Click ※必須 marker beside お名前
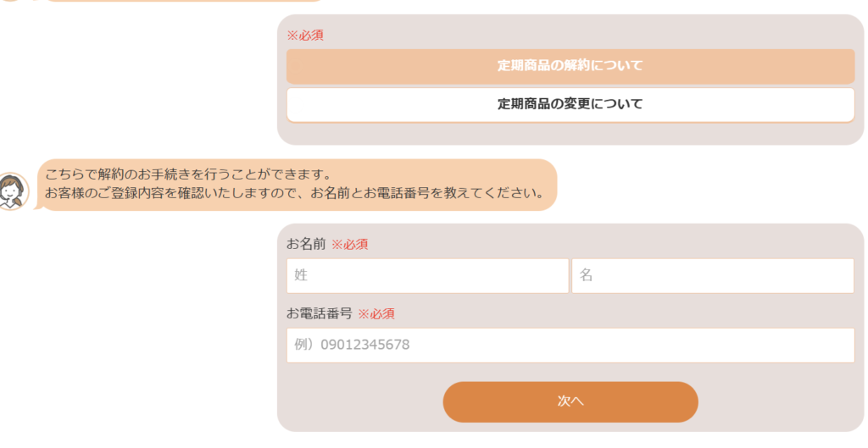Image resolution: width=868 pixels, height=448 pixels. [349, 244]
